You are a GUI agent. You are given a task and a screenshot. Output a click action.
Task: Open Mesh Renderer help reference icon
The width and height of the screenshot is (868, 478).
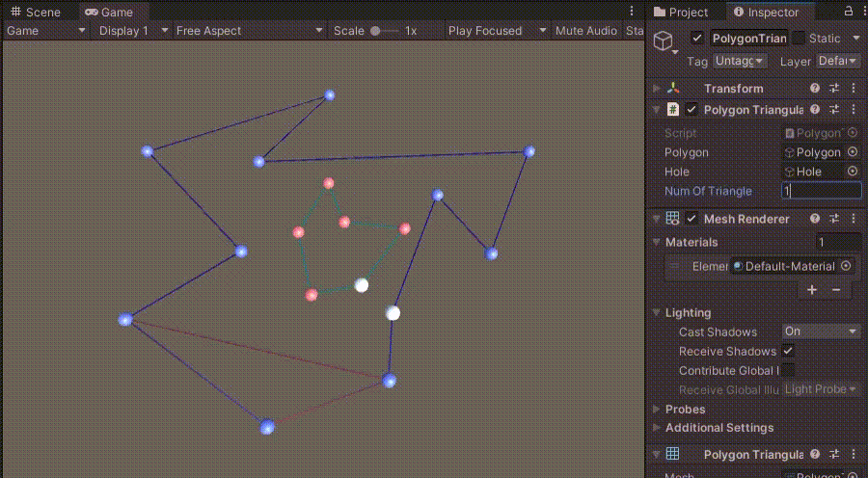(815, 219)
